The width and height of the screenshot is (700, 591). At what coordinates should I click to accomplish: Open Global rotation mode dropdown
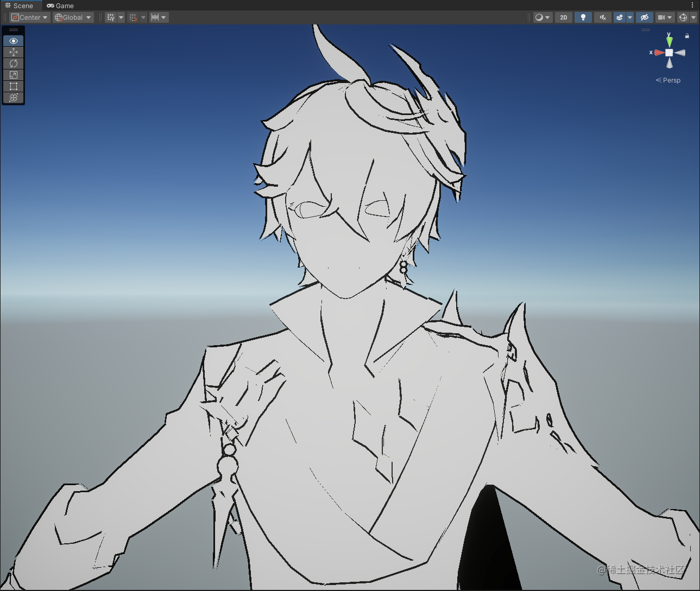73,17
